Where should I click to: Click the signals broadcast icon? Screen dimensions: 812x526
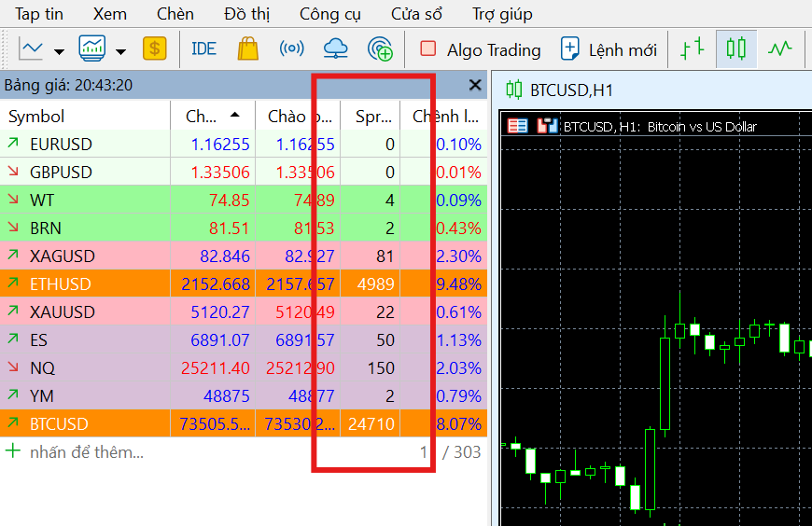click(291, 48)
